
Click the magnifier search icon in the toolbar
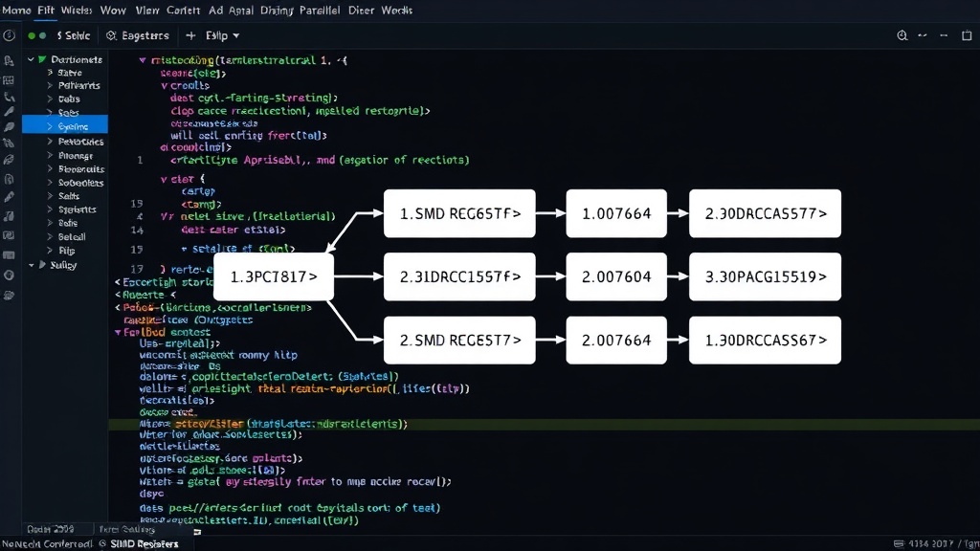click(902, 35)
